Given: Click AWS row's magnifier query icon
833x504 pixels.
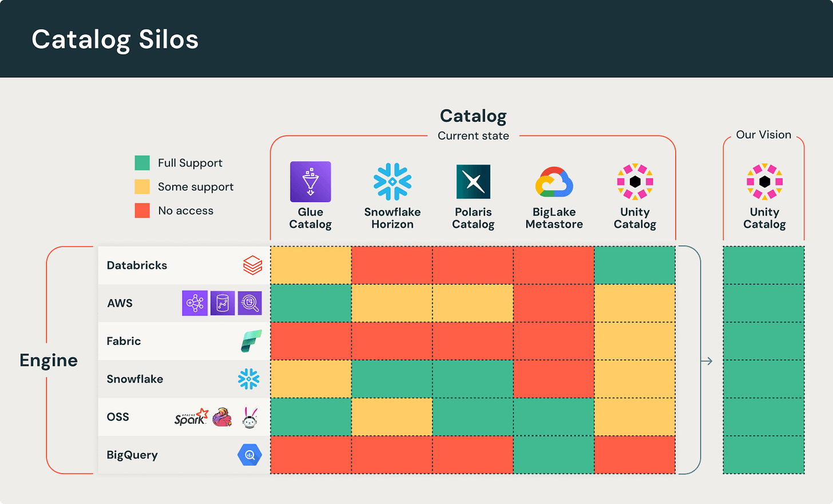Looking at the screenshot, I should (x=250, y=303).
